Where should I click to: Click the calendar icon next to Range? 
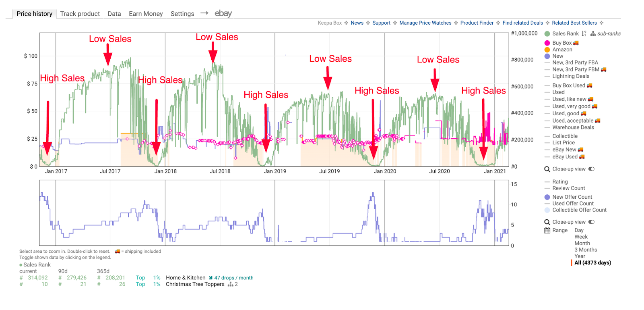(x=547, y=231)
